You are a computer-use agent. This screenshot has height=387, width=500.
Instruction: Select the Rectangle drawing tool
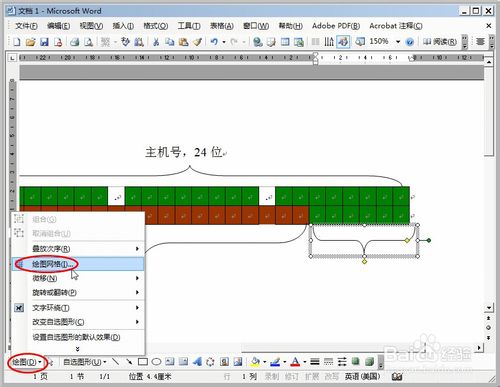pyautogui.click(x=143, y=362)
